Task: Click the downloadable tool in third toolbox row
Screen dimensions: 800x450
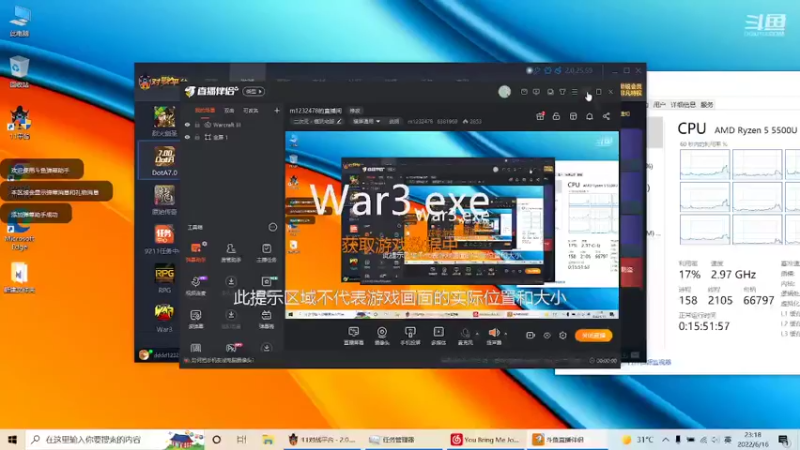Action: pyautogui.click(x=231, y=318)
